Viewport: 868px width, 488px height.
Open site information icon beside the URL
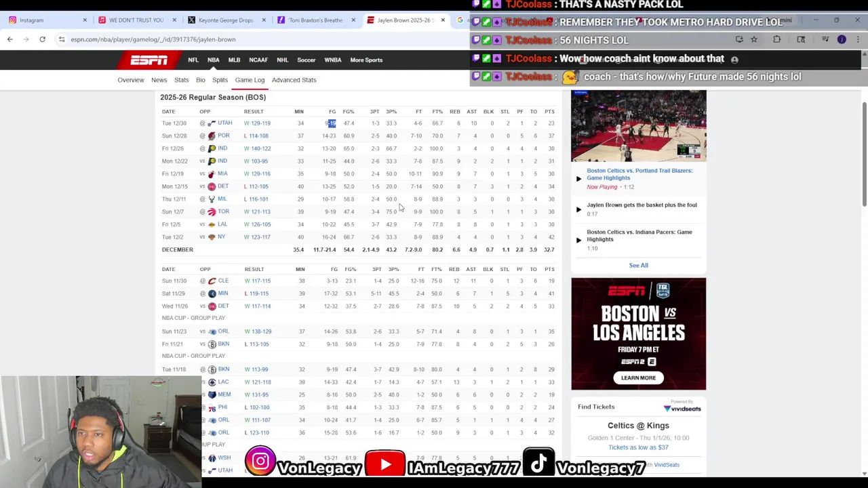pyautogui.click(x=62, y=39)
